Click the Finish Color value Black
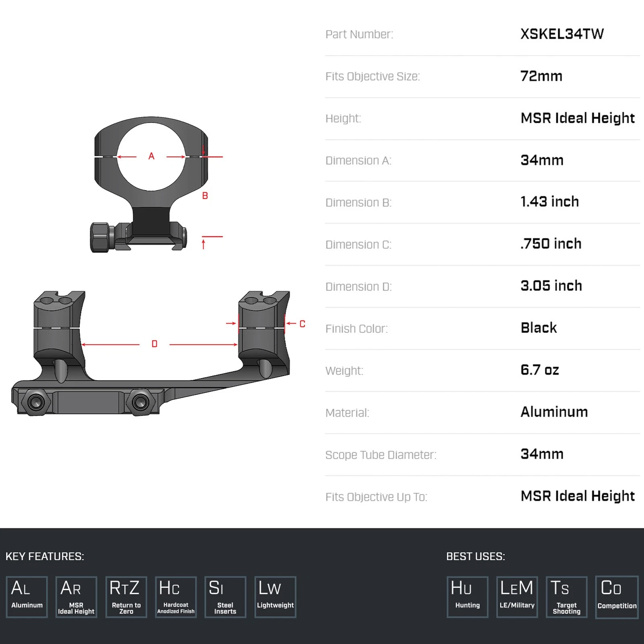This screenshot has height=644, width=644. click(539, 328)
